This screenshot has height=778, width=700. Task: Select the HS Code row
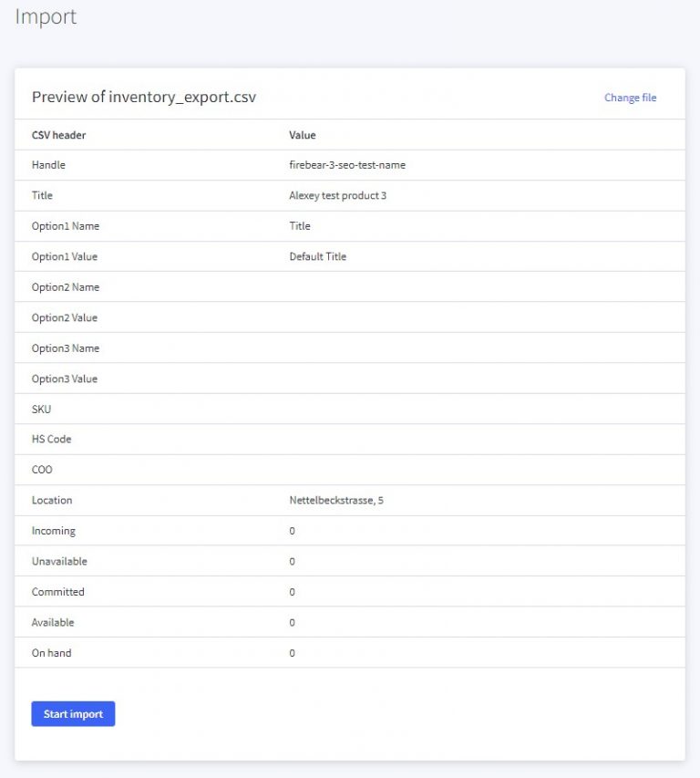pos(50,439)
